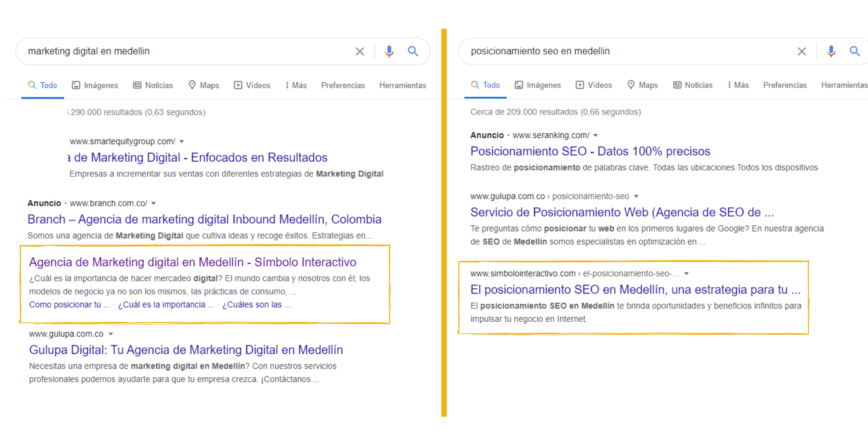Clear the 'posicionamiento seo en medellin' search box
The image size is (868, 446).
[x=801, y=52]
